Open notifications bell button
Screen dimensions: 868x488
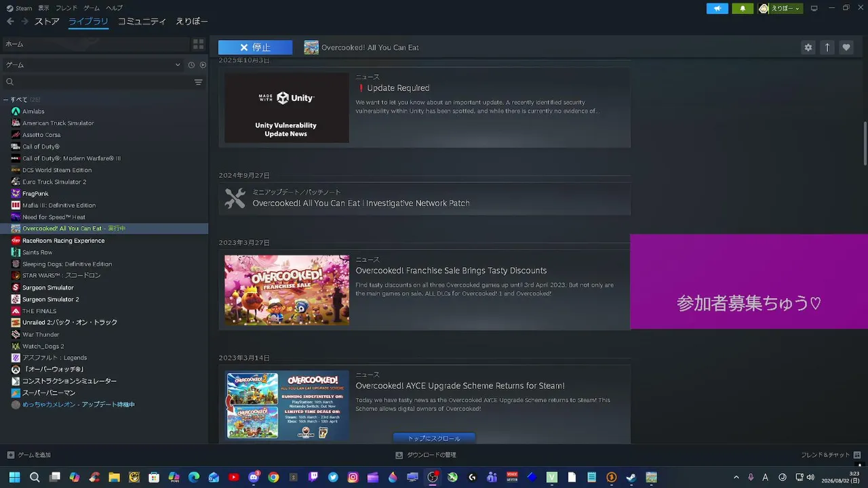tap(743, 8)
